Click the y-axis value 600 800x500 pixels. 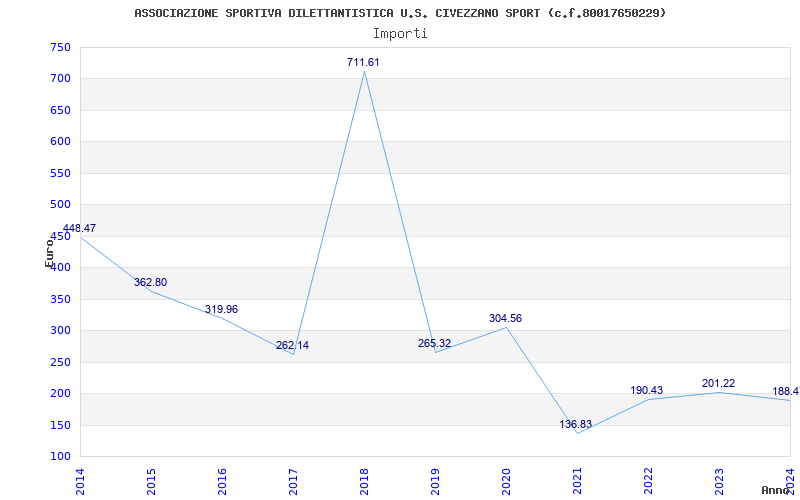tap(60, 142)
